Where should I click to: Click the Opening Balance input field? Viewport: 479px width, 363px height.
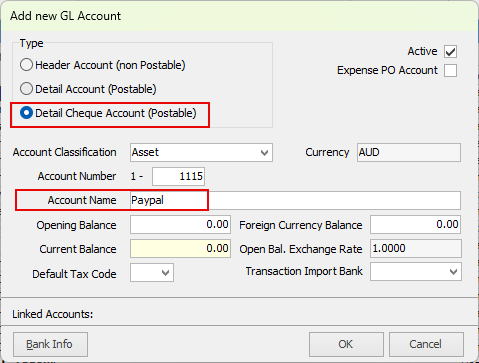pyautogui.click(x=180, y=224)
